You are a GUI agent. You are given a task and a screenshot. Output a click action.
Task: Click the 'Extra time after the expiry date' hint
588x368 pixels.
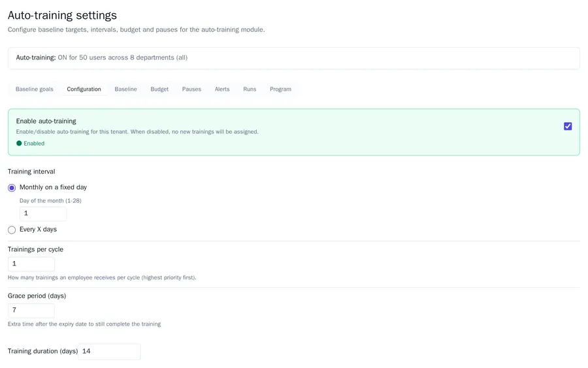[x=84, y=324]
